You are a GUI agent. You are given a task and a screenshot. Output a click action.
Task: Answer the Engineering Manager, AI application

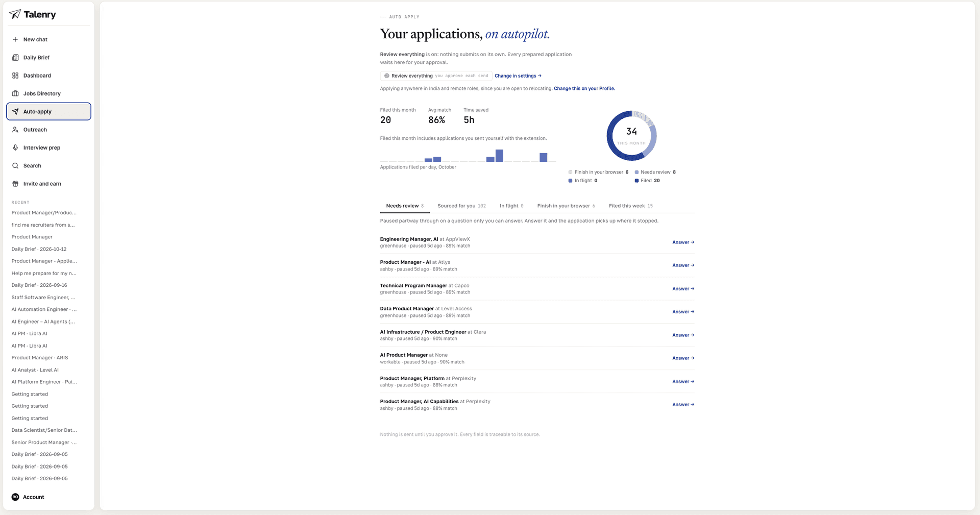click(x=683, y=242)
